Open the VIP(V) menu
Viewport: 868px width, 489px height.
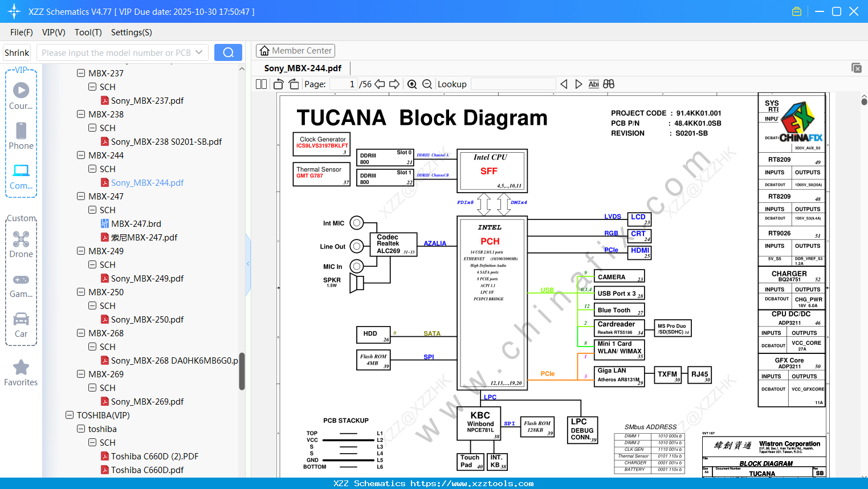(54, 32)
